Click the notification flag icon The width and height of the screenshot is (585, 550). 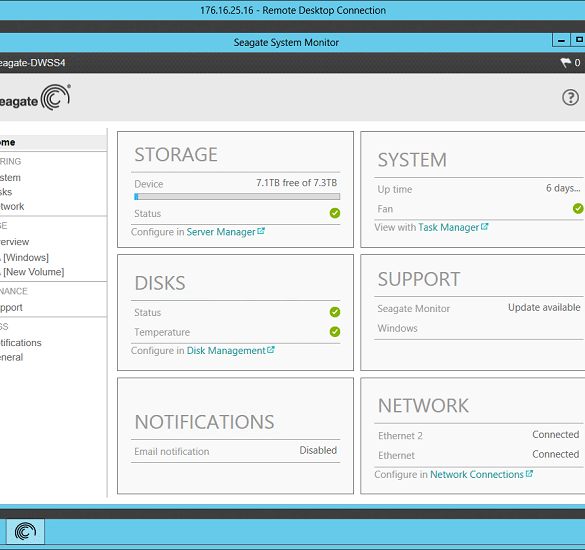tap(566, 62)
